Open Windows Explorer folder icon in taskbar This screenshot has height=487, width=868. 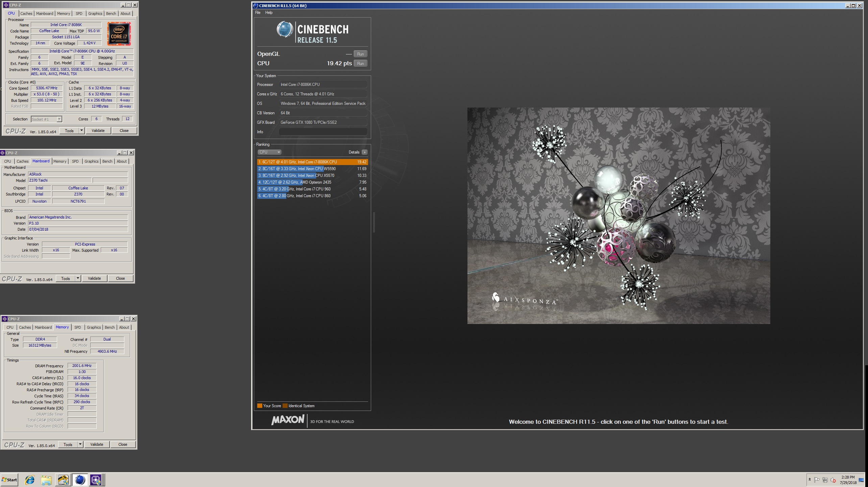tap(46, 480)
